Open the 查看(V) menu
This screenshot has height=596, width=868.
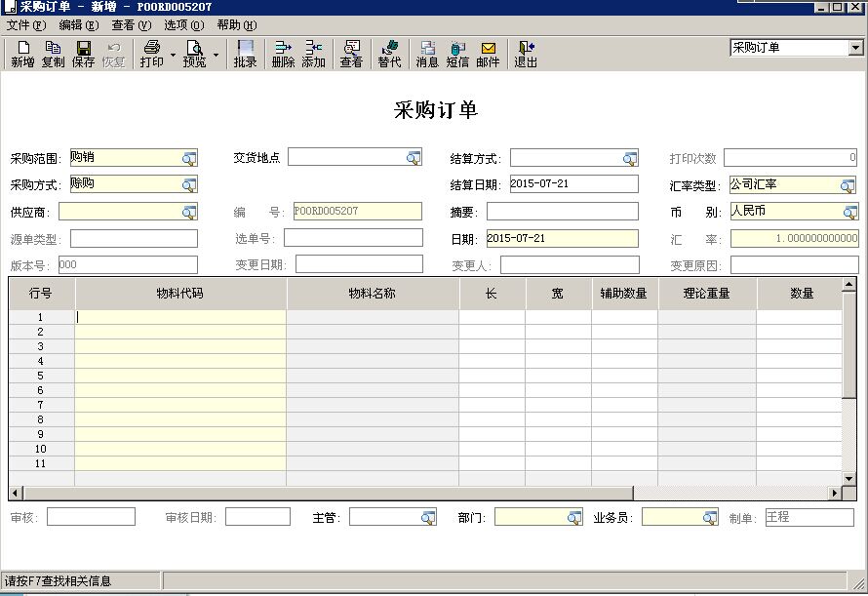tap(132, 25)
